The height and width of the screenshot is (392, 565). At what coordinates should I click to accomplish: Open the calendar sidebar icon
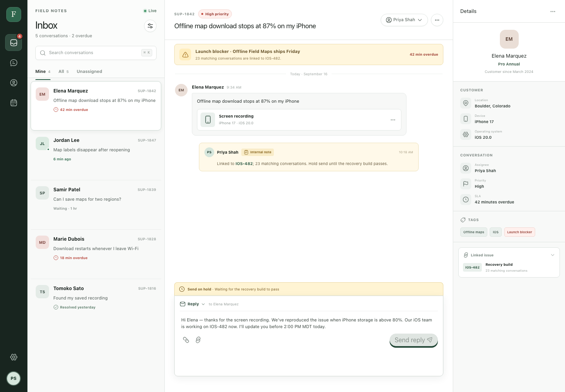14,103
